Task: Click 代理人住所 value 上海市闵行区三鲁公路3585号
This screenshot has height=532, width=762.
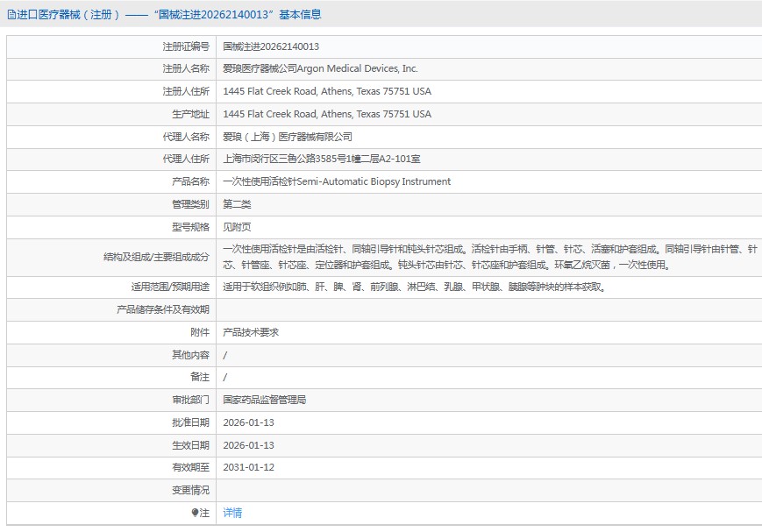Action: [322, 159]
